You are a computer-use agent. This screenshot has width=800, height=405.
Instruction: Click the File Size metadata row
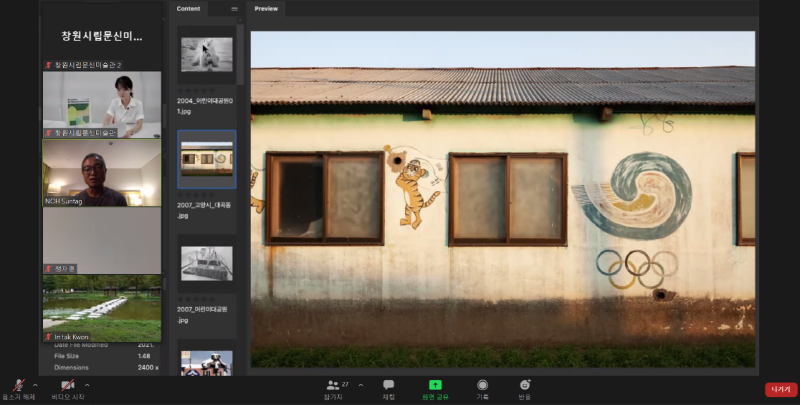(102, 356)
